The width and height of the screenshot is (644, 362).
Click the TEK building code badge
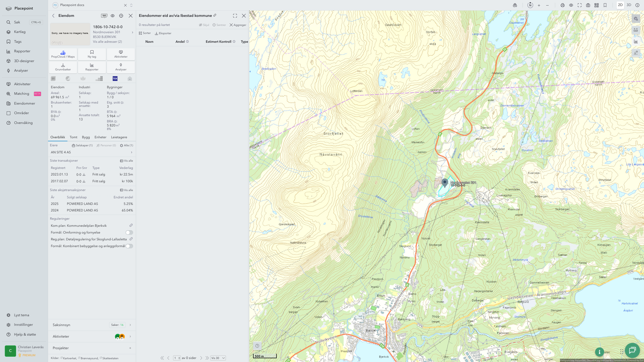(115, 79)
